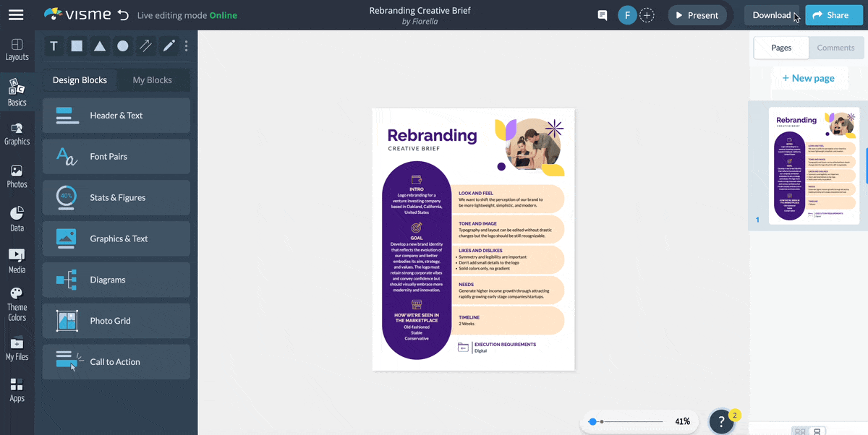
Task: Select the square shape tool
Action: click(x=77, y=46)
